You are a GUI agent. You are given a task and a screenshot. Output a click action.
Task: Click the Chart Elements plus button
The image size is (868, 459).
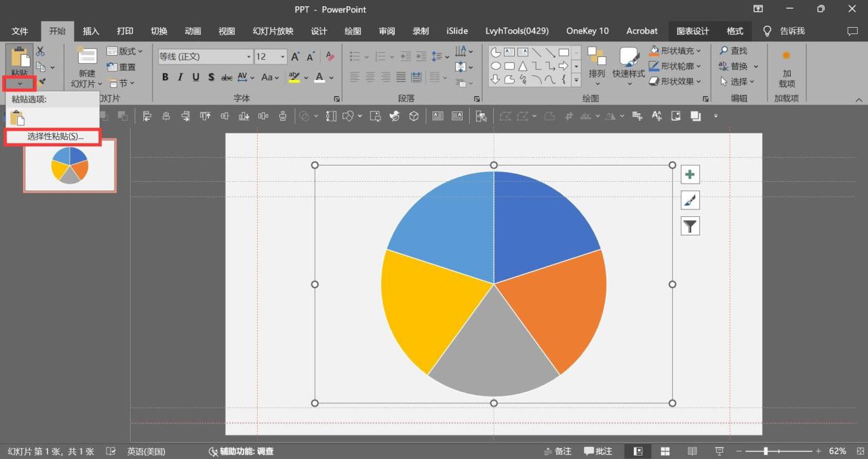click(690, 175)
